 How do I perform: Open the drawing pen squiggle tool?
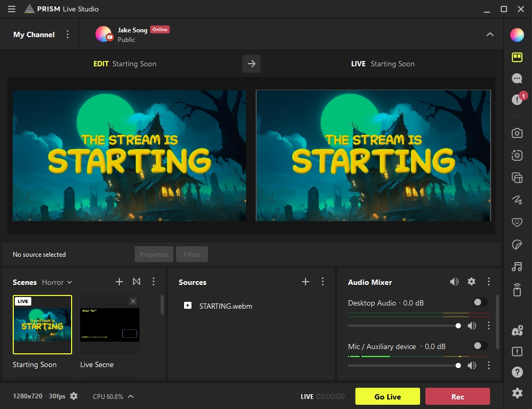click(517, 200)
